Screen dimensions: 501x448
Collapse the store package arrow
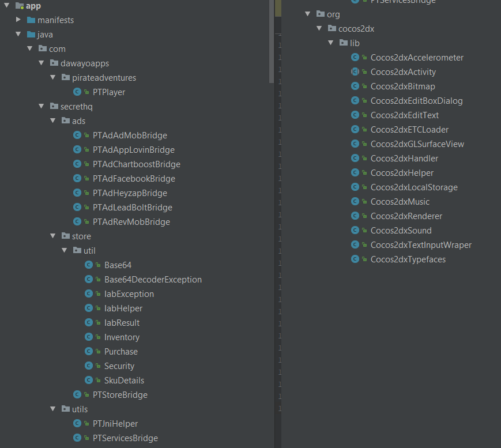pyautogui.click(x=53, y=236)
